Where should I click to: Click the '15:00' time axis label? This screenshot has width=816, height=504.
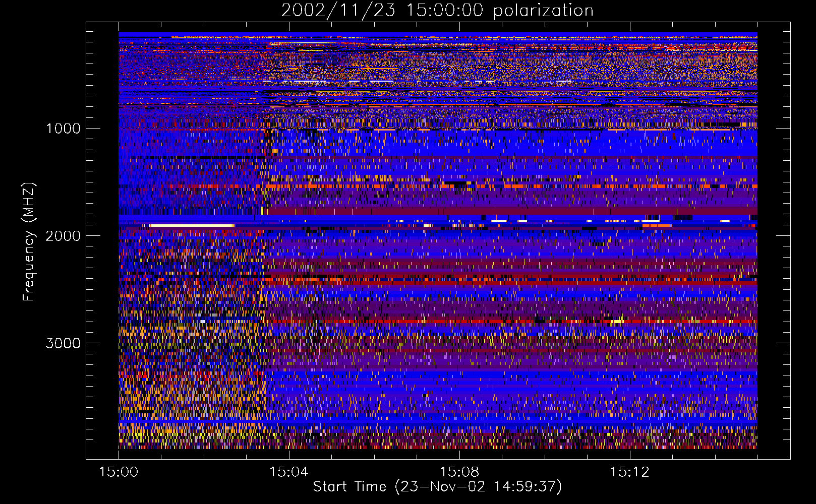pyautogui.click(x=119, y=472)
